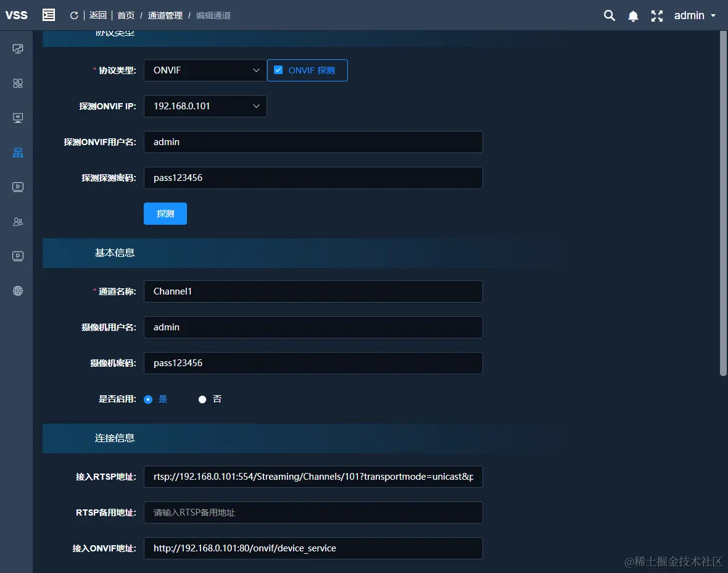Navigate to 首页 breadcrumb
This screenshot has width=728, height=573.
point(126,15)
